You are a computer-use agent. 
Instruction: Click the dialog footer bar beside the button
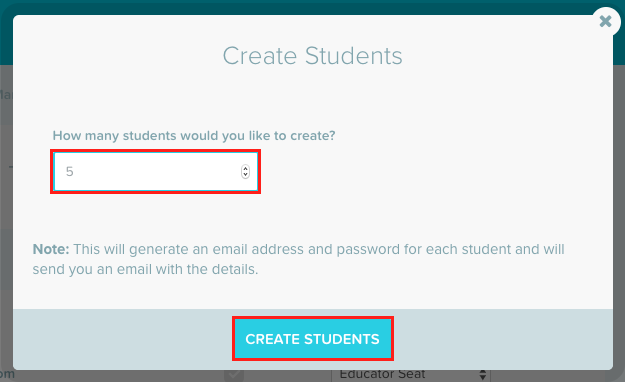502,339
